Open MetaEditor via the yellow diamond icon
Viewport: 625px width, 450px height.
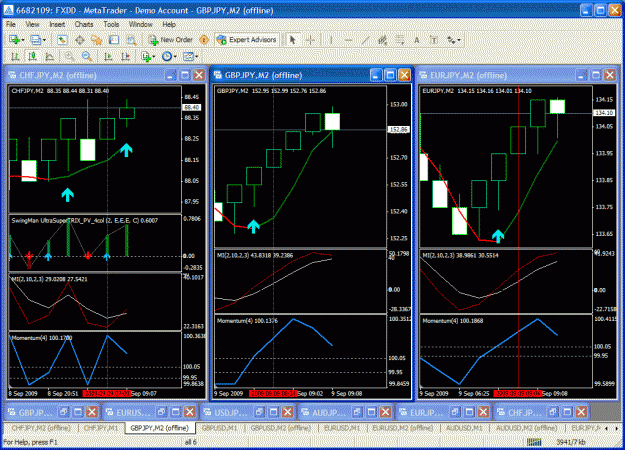pos(204,40)
